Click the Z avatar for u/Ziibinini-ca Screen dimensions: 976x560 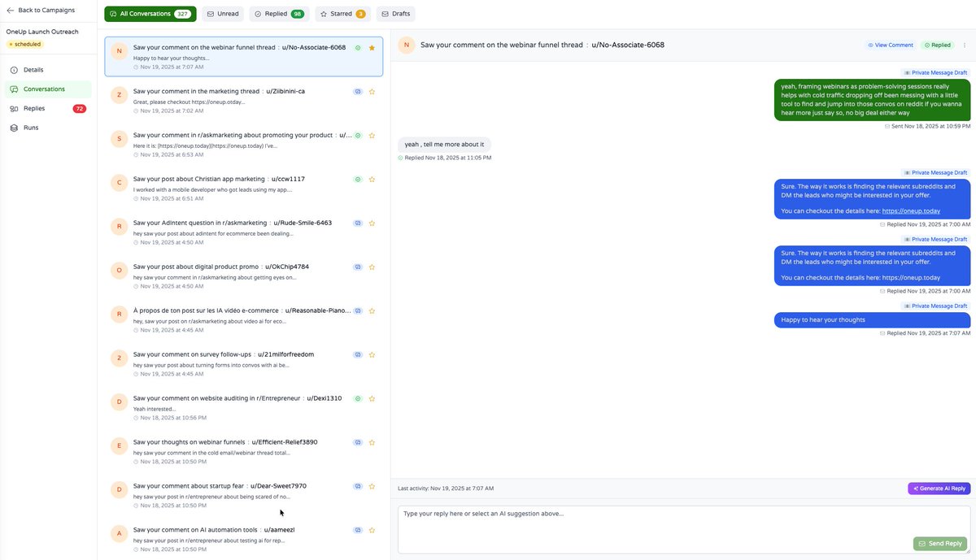click(x=120, y=94)
